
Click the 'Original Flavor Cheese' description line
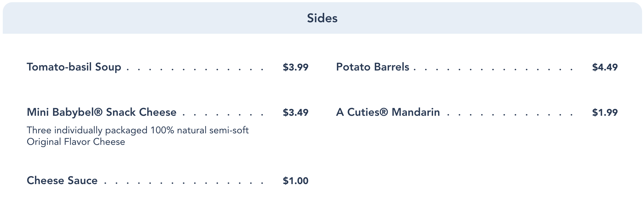point(76,142)
